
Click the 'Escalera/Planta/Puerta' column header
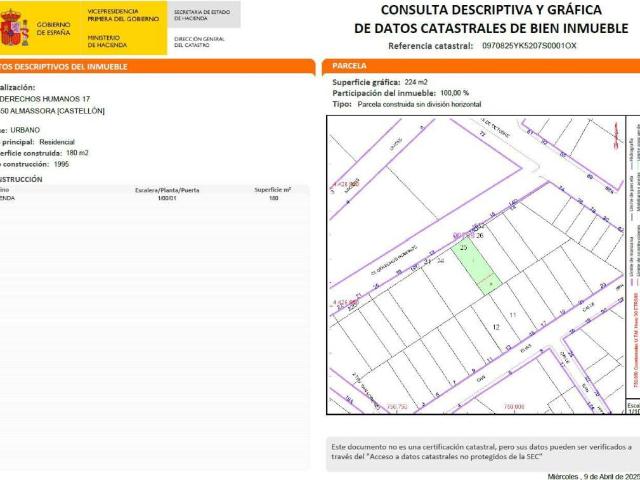167,190
